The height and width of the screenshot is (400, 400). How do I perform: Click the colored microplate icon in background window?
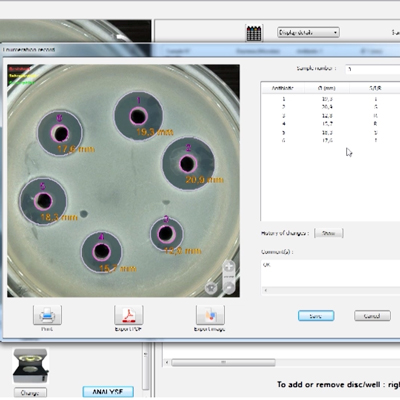[254, 33]
